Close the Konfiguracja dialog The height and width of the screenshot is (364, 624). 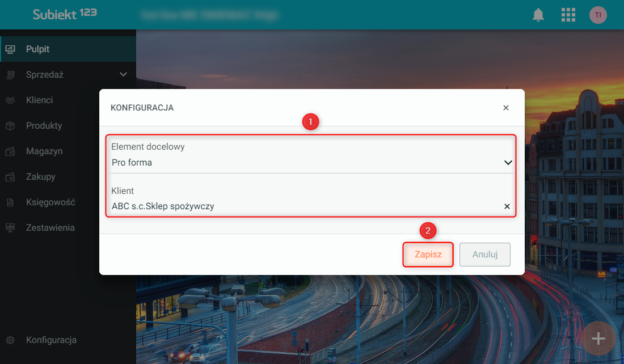pyautogui.click(x=506, y=108)
